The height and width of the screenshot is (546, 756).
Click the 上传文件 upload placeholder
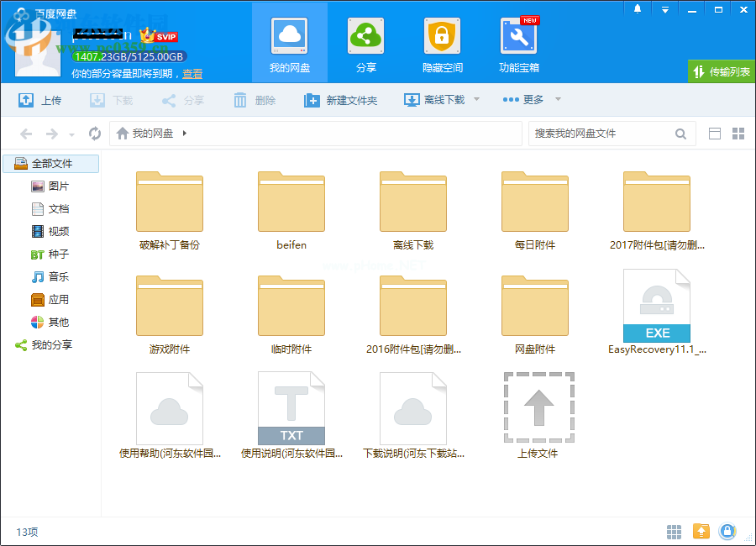click(538, 415)
